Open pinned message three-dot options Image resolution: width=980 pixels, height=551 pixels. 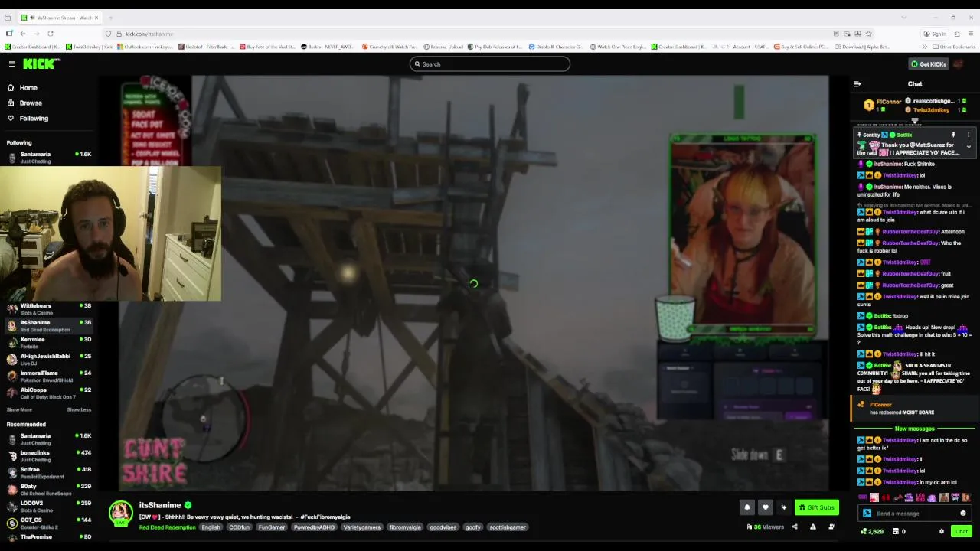pyautogui.click(x=968, y=135)
